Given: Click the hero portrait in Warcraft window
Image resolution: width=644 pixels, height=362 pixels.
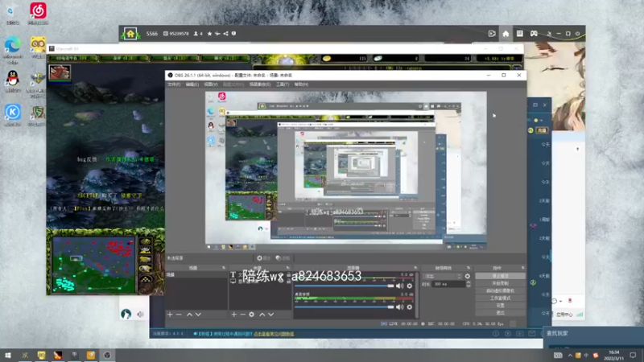Looking at the screenshot, I should [60, 72].
